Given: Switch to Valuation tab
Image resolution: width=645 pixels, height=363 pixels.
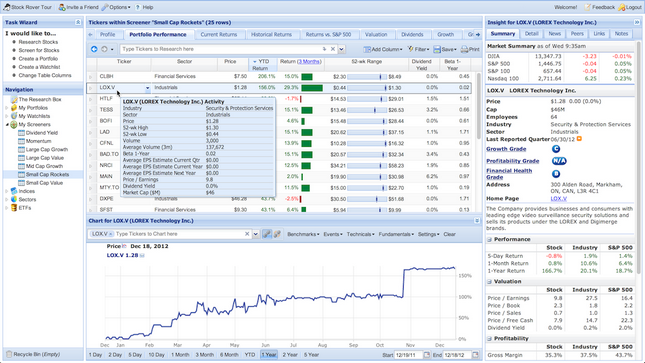Looking at the screenshot, I should pos(376,35).
